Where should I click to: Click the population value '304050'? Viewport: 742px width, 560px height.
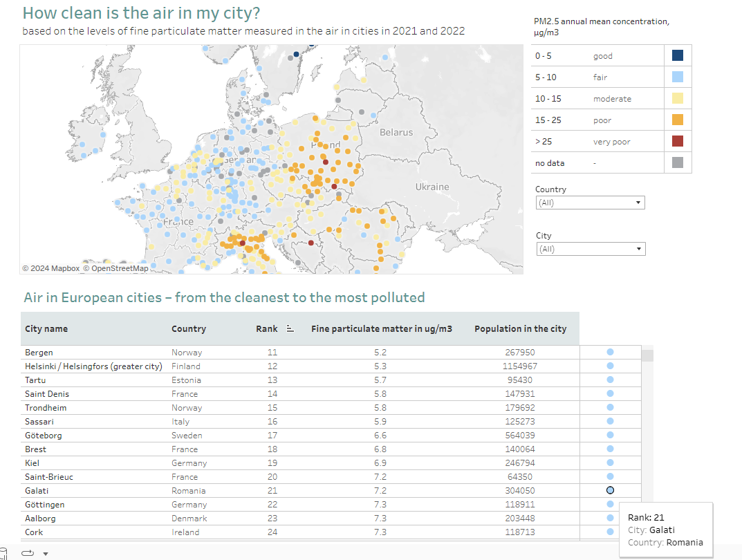tap(520, 491)
